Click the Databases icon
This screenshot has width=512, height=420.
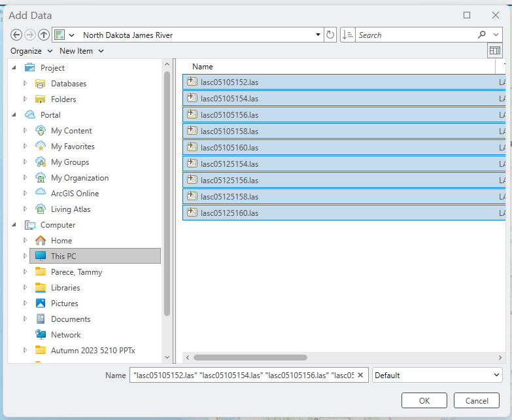pos(40,84)
